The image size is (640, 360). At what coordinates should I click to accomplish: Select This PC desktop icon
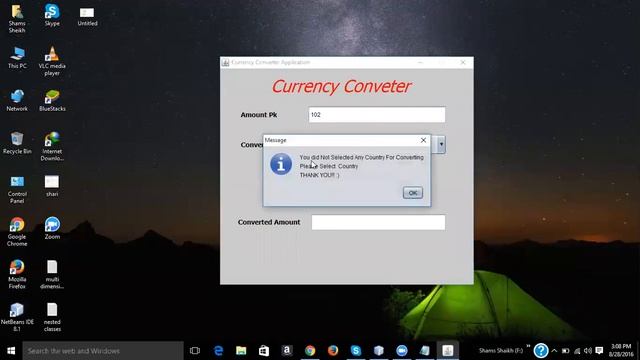click(x=17, y=58)
